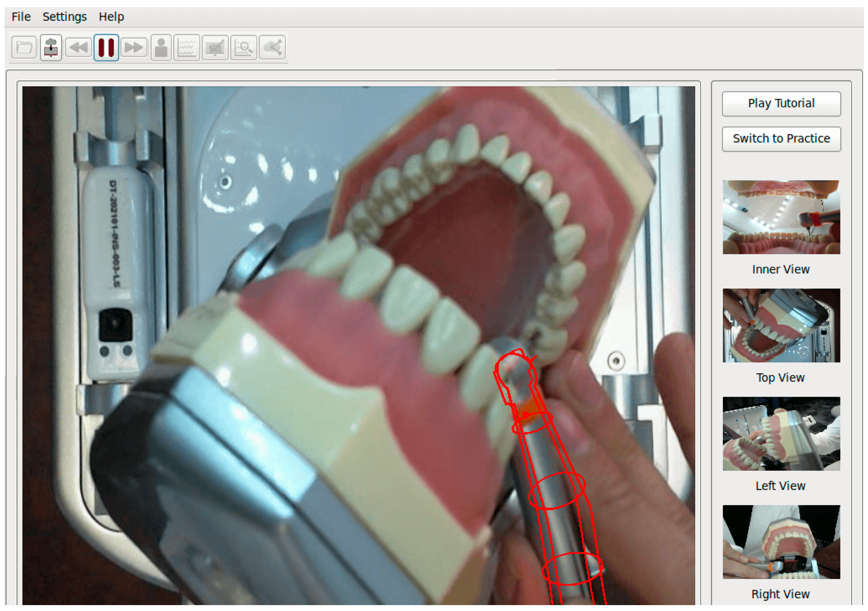Open the wavy line graphs icon
This screenshot has height=611, width=868.
point(187,47)
